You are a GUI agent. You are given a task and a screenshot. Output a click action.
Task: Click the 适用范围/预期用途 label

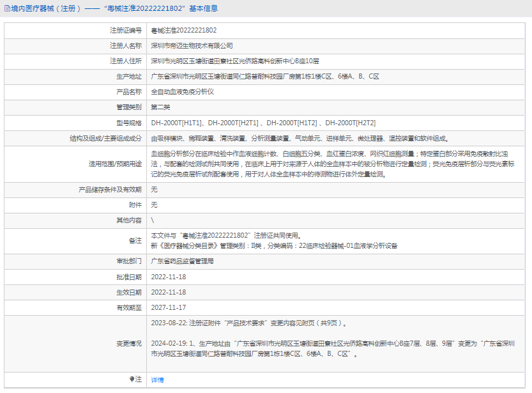point(115,164)
